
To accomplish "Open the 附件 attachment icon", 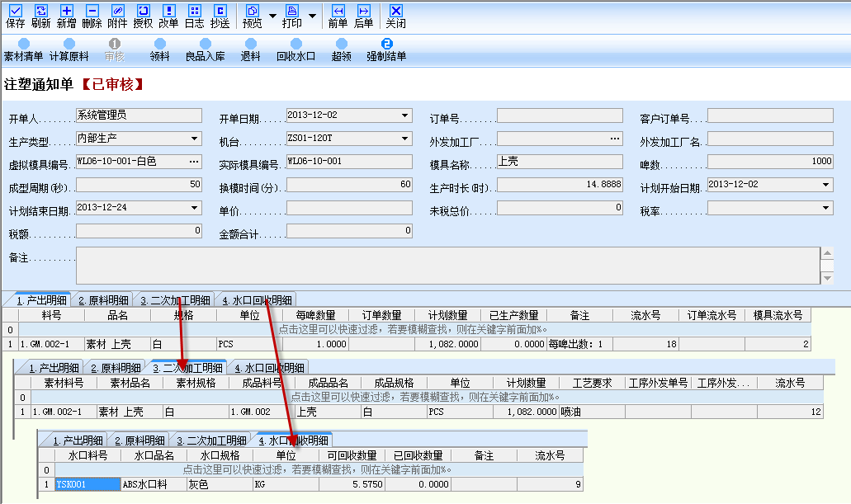I will coord(117,16).
